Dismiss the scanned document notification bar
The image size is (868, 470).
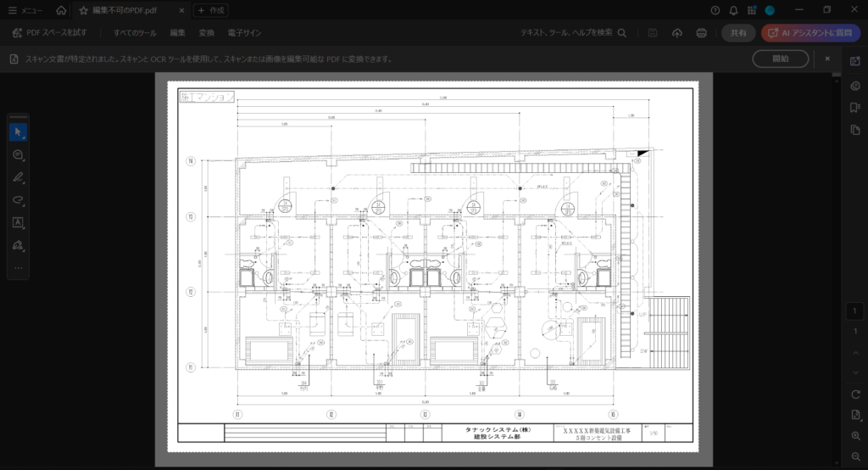click(827, 59)
